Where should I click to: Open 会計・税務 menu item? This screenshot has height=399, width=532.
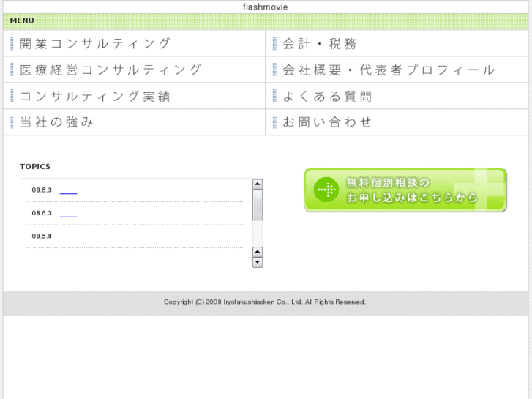(397, 43)
